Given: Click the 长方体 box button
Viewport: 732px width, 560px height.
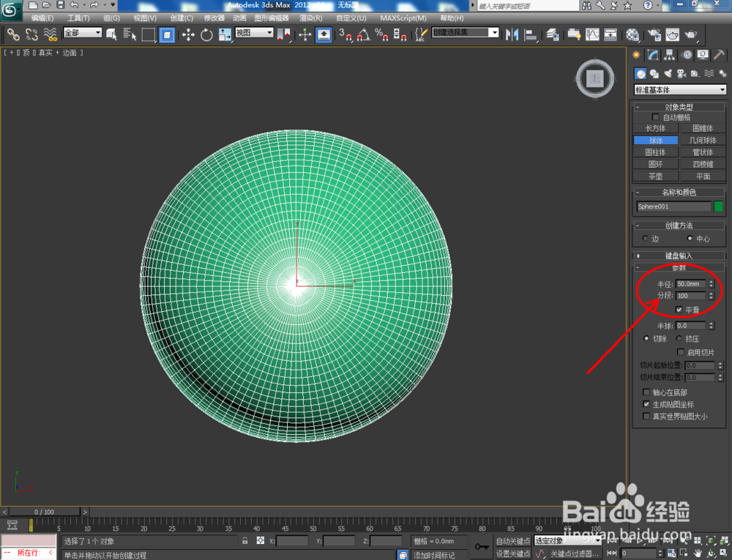Looking at the screenshot, I should (655, 128).
